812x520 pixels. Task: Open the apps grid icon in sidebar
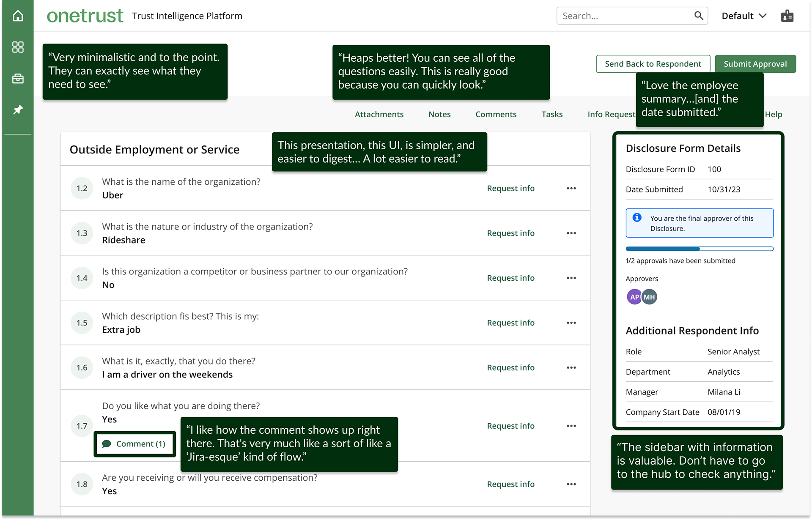coord(18,47)
